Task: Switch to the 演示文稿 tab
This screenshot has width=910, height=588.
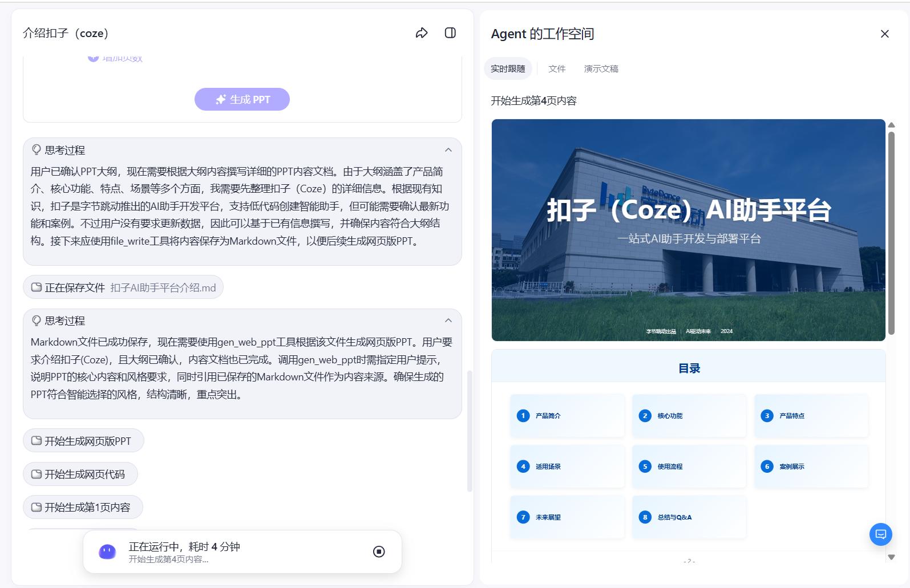Action: click(x=601, y=69)
